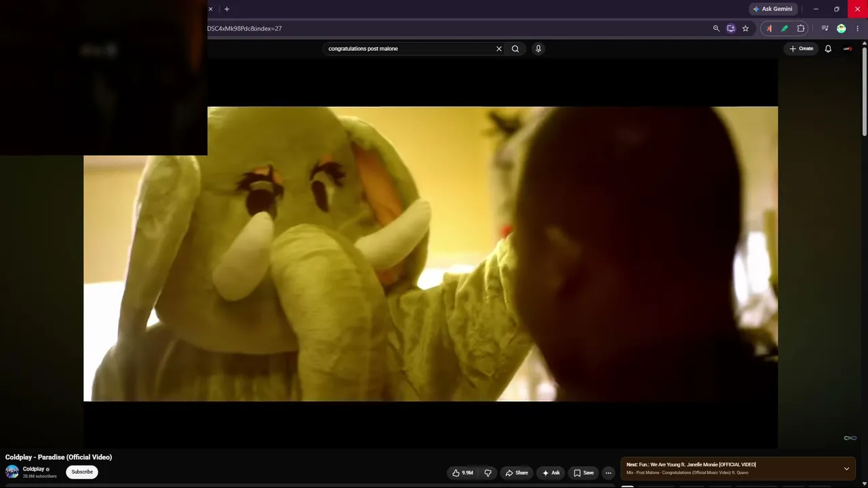Image resolution: width=868 pixels, height=488 pixels.
Task: Open the YouTube account avatar menu
Action: [x=848, y=49]
